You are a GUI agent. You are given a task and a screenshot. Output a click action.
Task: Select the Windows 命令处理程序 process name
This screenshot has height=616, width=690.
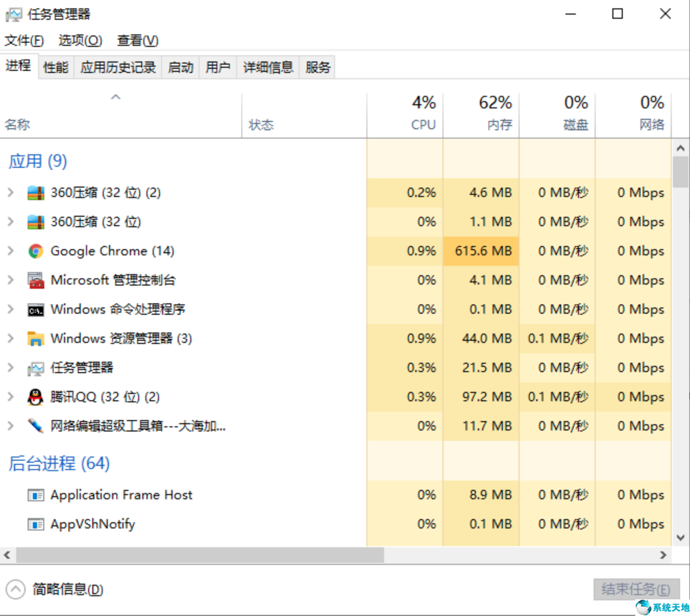click(118, 310)
